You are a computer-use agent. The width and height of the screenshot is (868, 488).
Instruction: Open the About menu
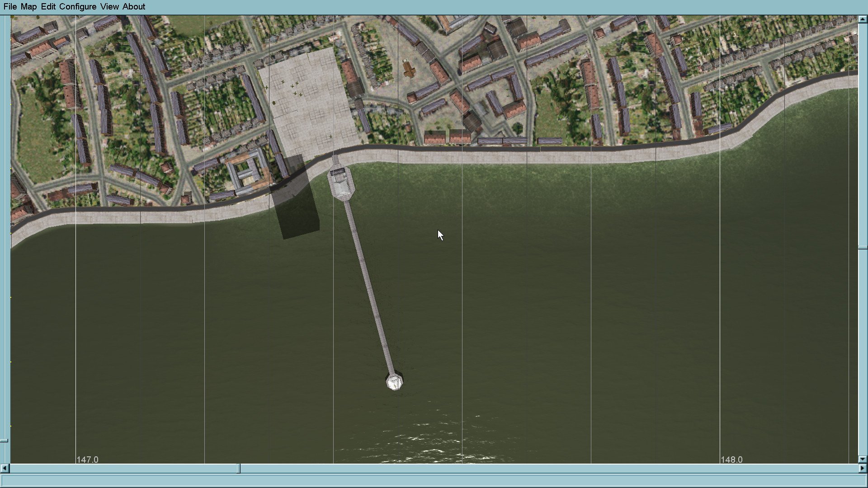134,7
